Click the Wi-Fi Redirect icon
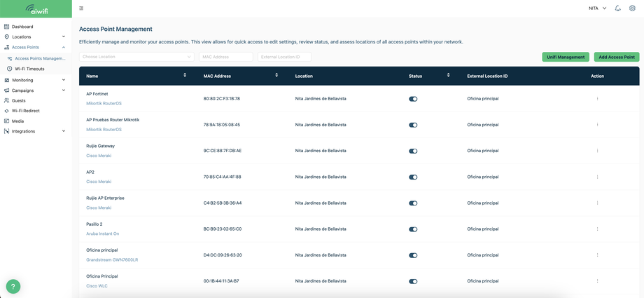Viewport: 644px width, 298px height. 6,111
